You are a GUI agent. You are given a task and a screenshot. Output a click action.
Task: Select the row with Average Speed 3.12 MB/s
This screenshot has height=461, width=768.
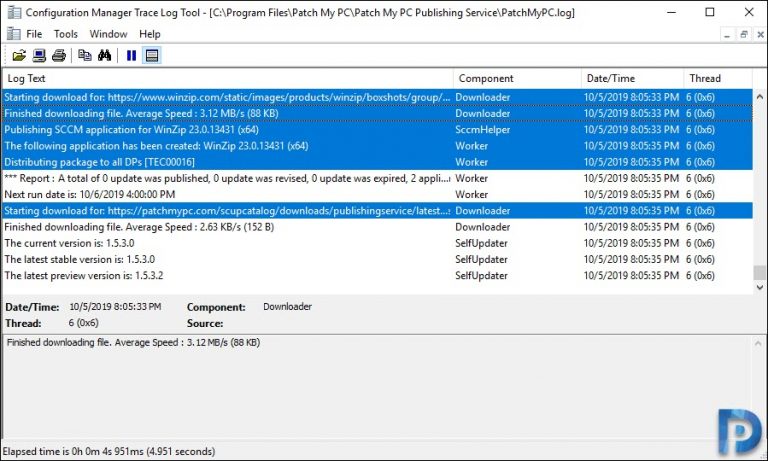click(377, 113)
